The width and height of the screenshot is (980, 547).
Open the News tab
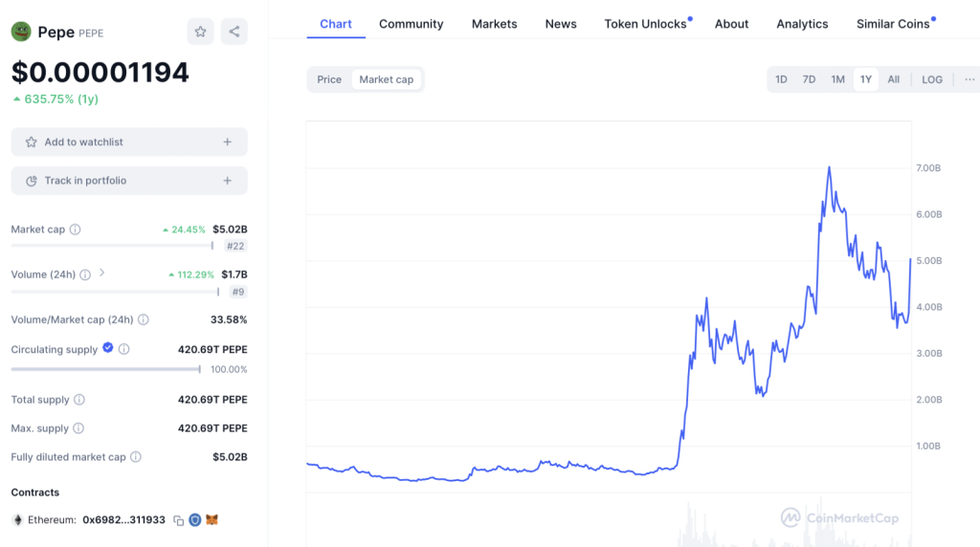coord(561,24)
